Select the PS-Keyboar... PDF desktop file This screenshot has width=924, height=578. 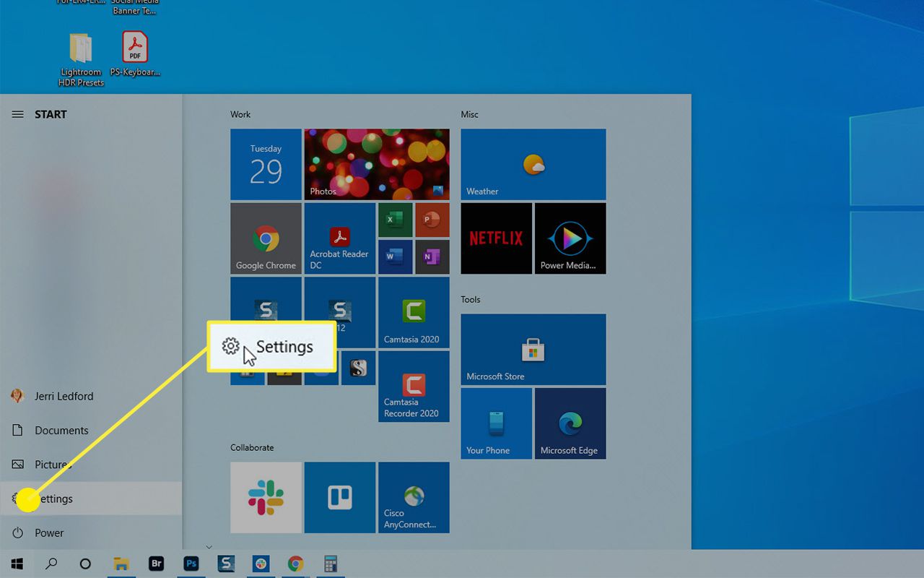[x=135, y=54]
